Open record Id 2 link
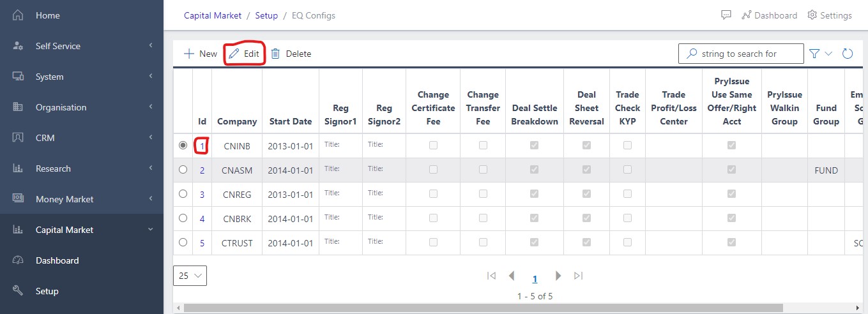868x314 pixels. [202, 170]
